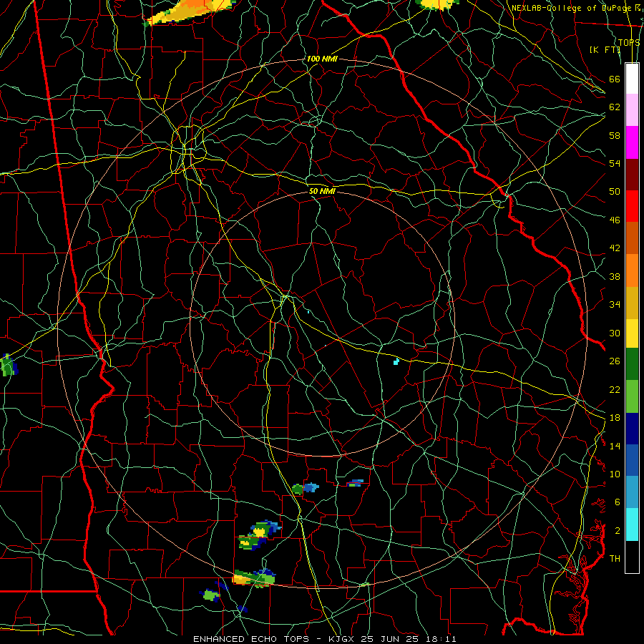The height and width of the screenshot is (644, 644).
Task: Click the light pink legend swatch
Action: [x=632, y=109]
